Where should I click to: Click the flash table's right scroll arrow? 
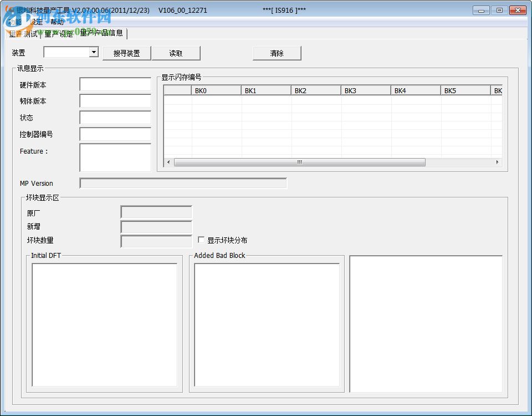click(x=498, y=163)
